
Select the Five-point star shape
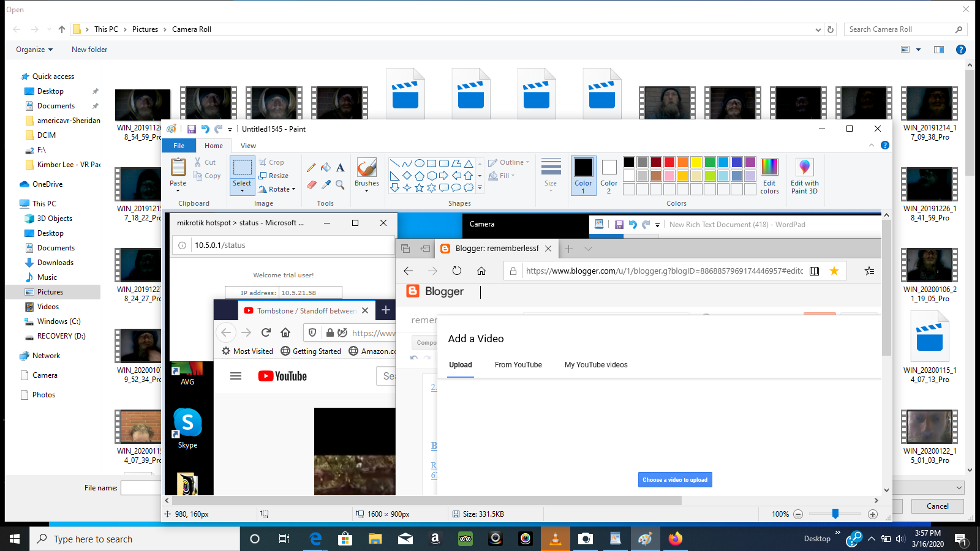pyautogui.click(x=419, y=188)
